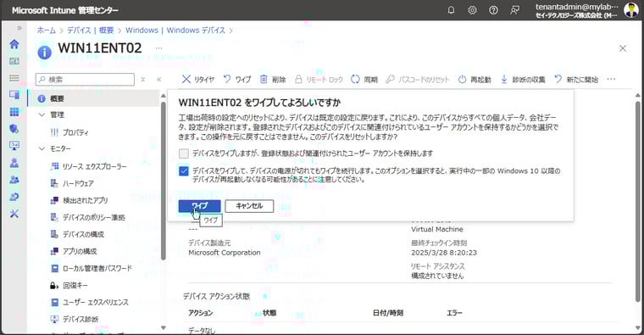Collapse the side menu with double chevron

(x=159, y=80)
